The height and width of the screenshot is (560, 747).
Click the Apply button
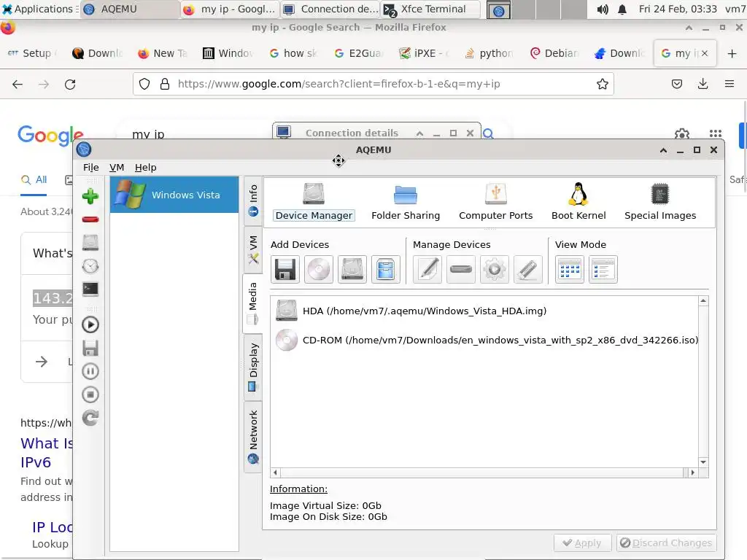click(x=582, y=542)
